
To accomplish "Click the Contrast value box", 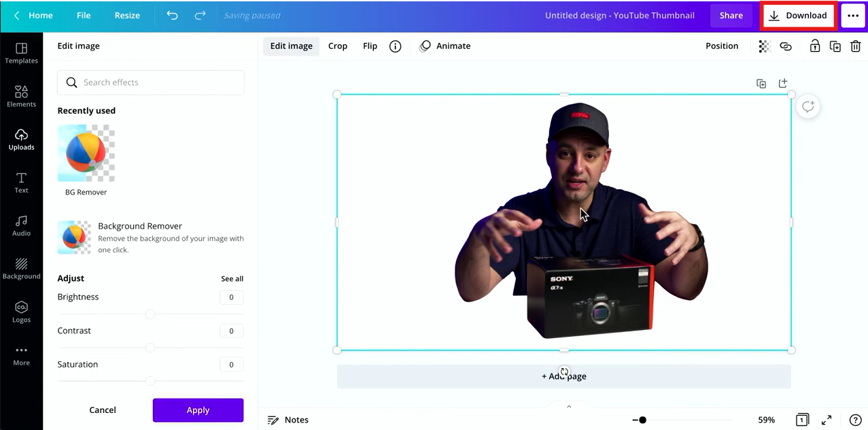I will (x=231, y=331).
